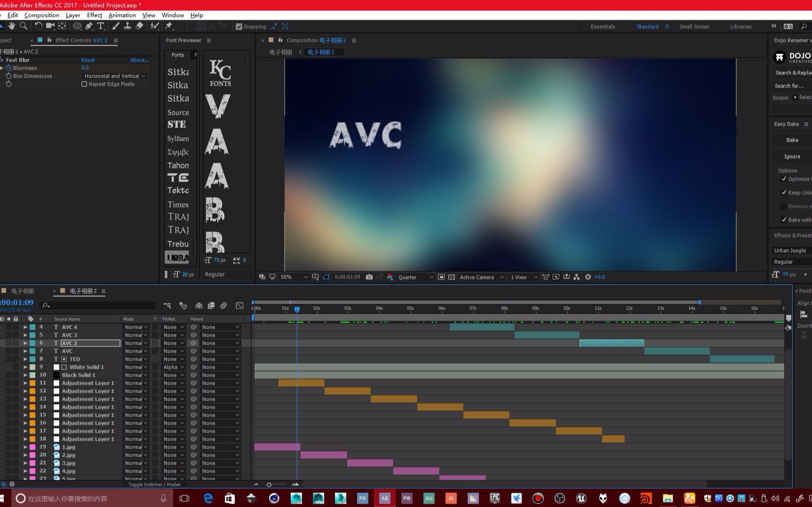The width and height of the screenshot is (812, 507).
Task: Toggle mask and shape path visibility
Action: coord(326,277)
